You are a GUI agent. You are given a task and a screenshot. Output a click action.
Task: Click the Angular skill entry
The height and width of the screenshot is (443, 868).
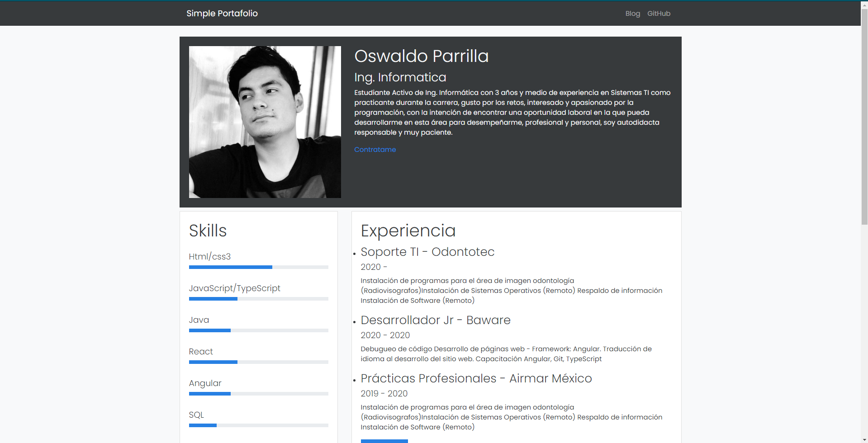pos(205,383)
